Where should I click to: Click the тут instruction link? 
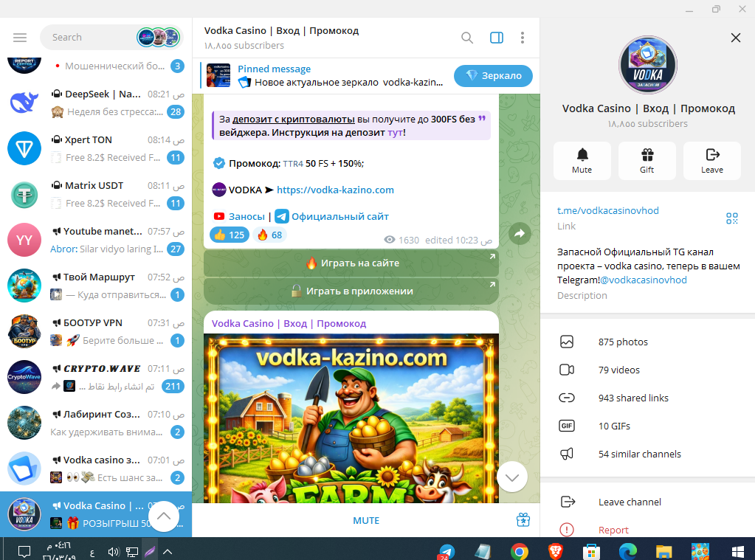tap(395, 132)
